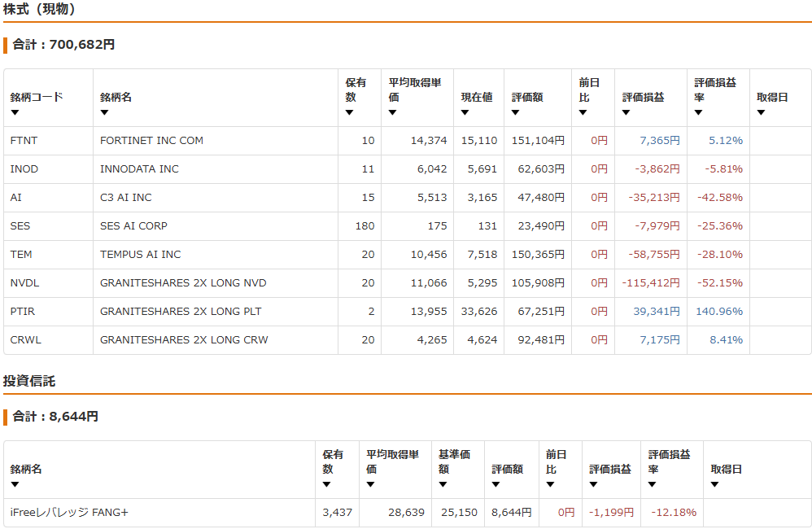Image resolution: width=812 pixels, height=529 pixels.
Task: Sort stocks table by 銘柄名 arrow
Action: (104, 112)
